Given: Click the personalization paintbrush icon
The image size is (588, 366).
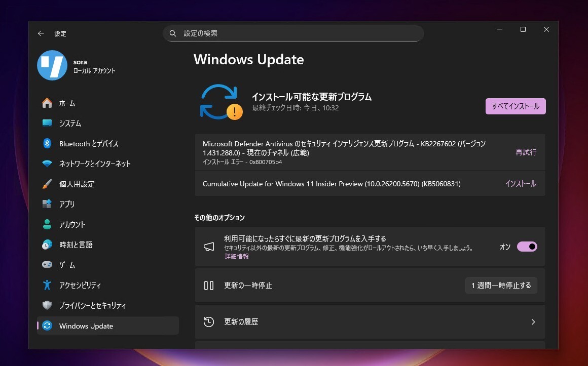Looking at the screenshot, I should point(47,184).
